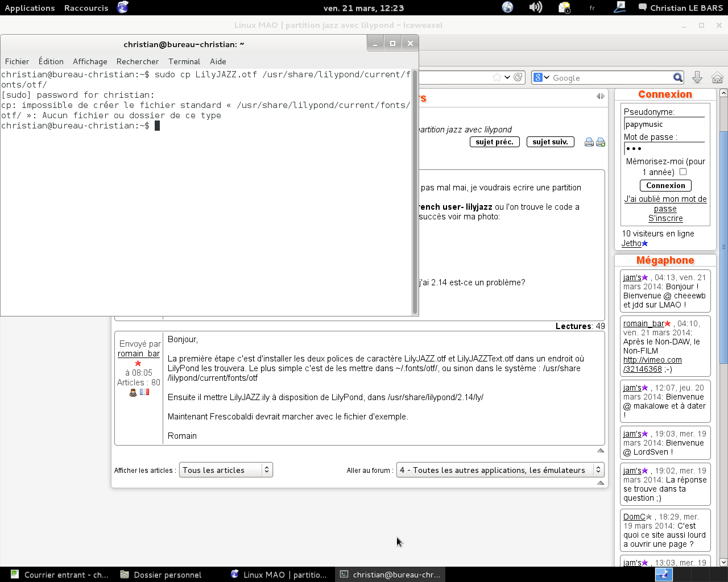The width and height of the screenshot is (728, 582).
Task: Open the search engine selector dropdown
Action: click(541, 78)
